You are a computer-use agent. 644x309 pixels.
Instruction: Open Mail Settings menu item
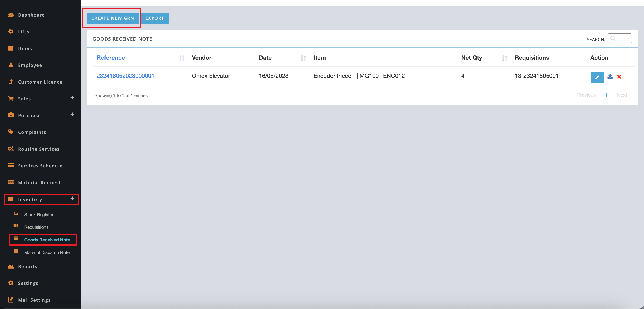(x=34, y=300)
